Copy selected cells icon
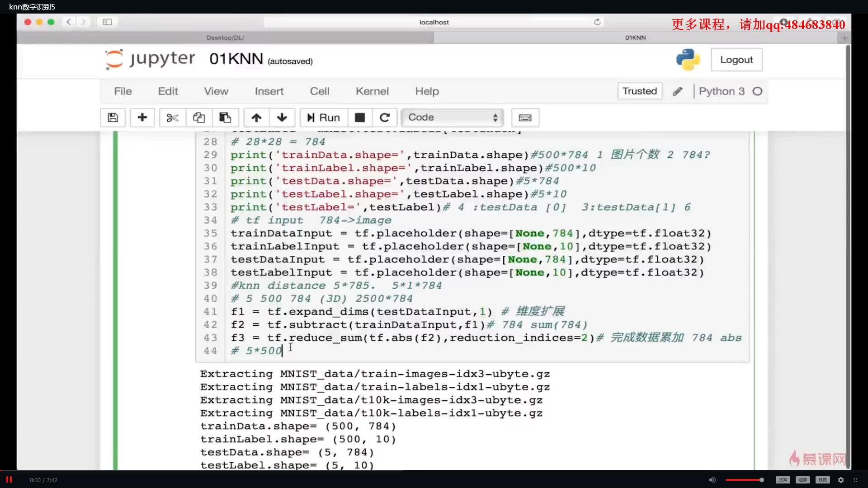This screenshot has height=488, width=868. 199,117
